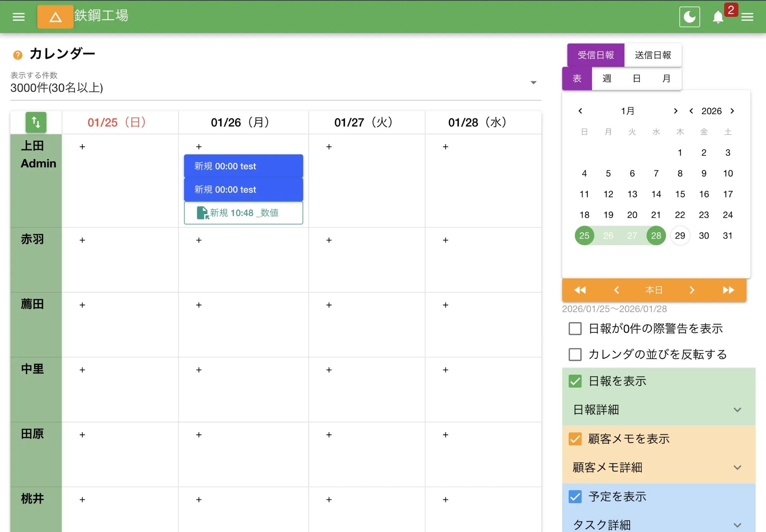Viewport: 766px width, 532px height.
Task: Toggle dark mode moon icon
Action: [689, 17]
